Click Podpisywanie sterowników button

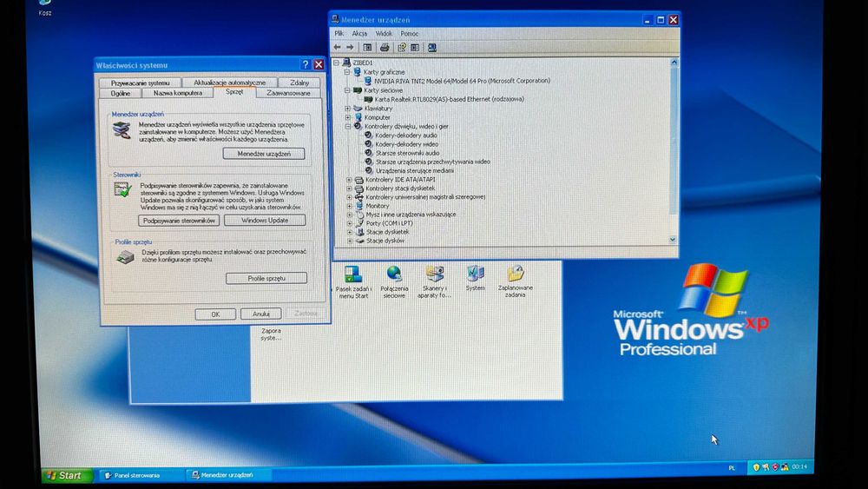[x=179, y=221]
